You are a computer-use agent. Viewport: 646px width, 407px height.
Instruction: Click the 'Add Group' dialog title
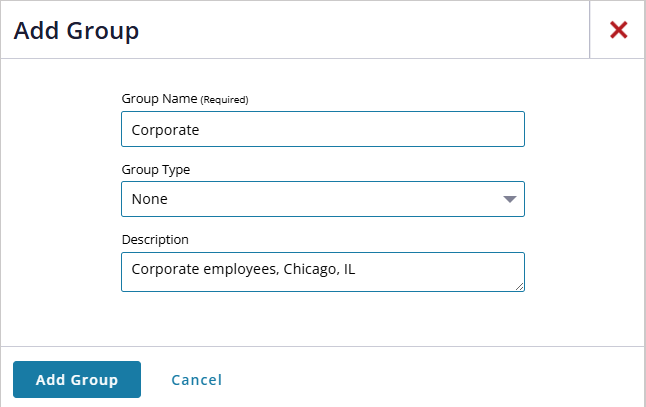tap(76, 31)
